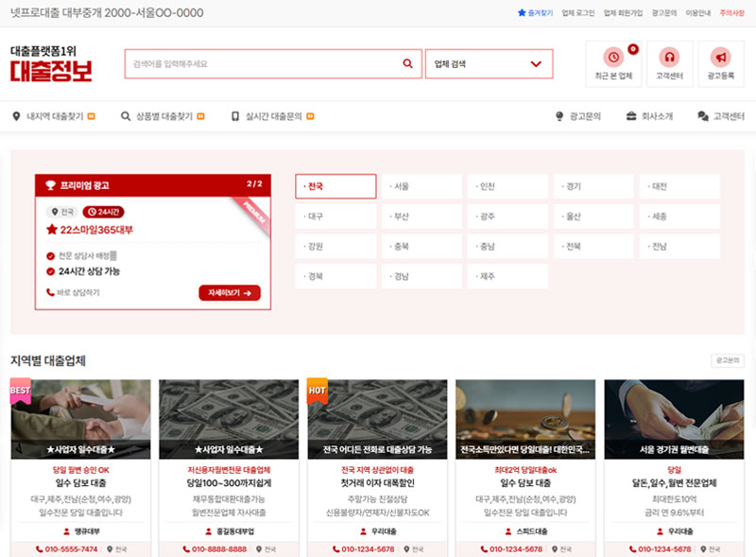The width and height of the screenshot is (756, 557).
Task: Click the 즐겨찾기 star icon
Action: pyautogui.click(x=522, y=13)
